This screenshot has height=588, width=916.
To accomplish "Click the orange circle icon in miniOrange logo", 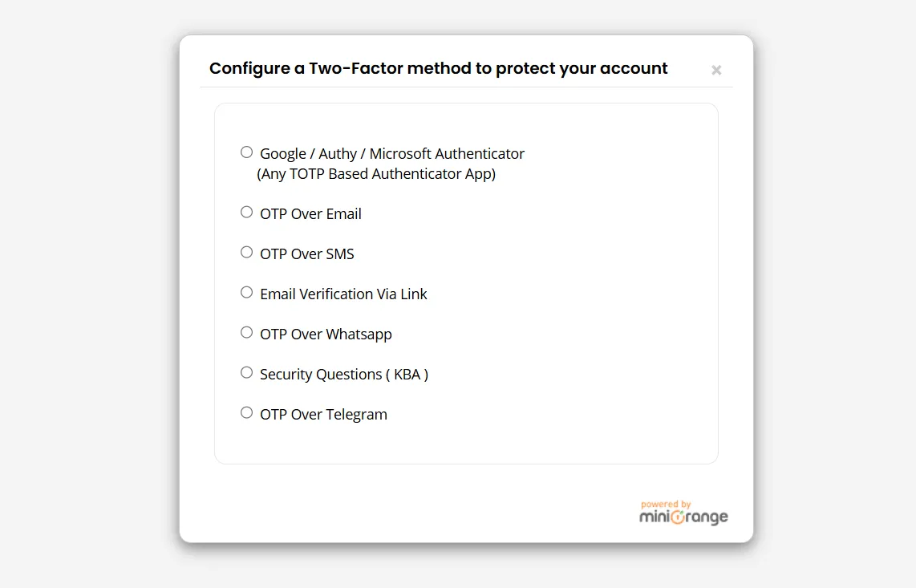I will pos(678,517).
